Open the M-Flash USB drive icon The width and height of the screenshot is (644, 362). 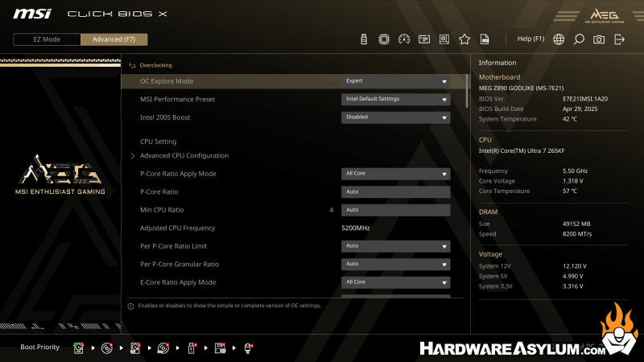click(x=364, y=39)
